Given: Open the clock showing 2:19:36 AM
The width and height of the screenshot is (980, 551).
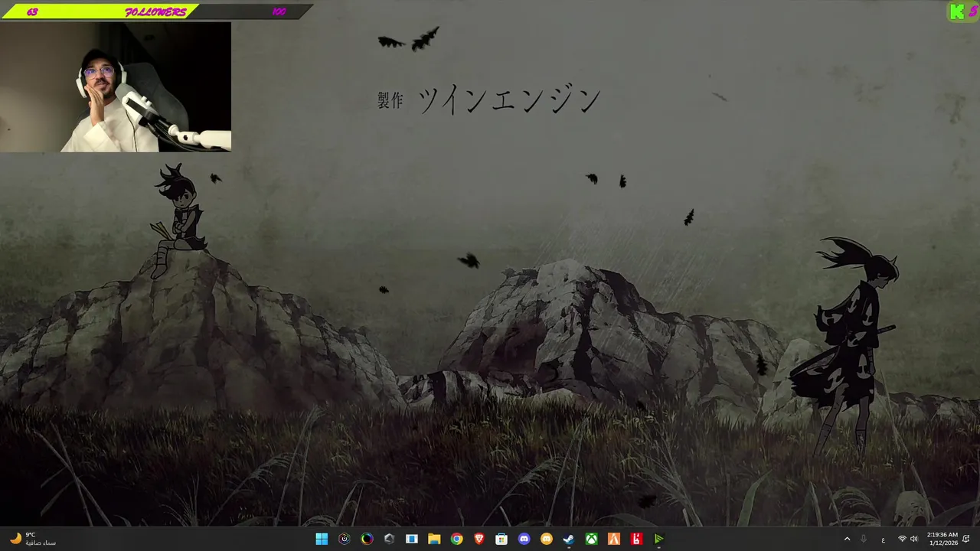Looking at the screenshot, I should [942, 539].
